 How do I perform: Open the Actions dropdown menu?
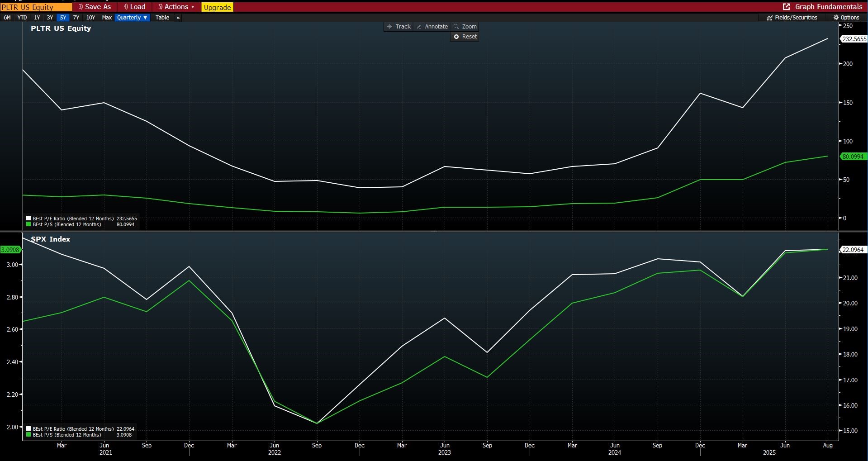tap(176, 7)
